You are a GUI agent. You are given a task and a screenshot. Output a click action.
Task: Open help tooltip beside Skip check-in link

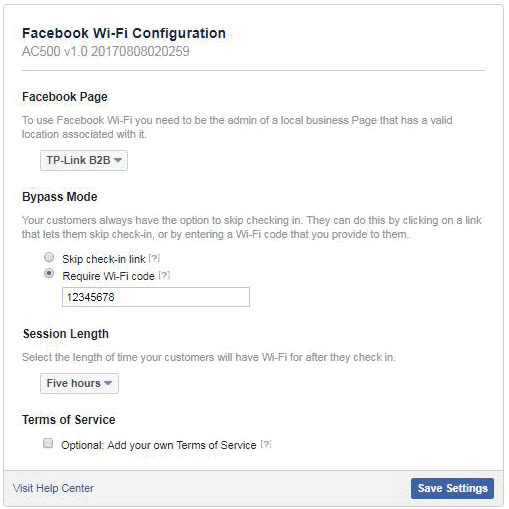click(154, 258)
